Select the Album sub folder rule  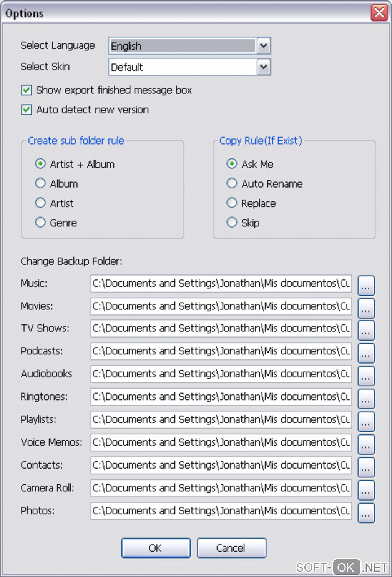click(40, 183)
